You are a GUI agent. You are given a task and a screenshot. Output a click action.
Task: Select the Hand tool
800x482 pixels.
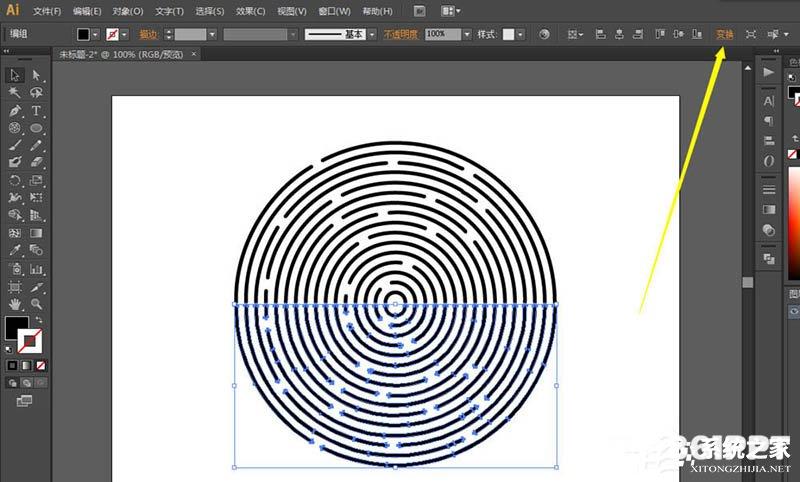15,305
